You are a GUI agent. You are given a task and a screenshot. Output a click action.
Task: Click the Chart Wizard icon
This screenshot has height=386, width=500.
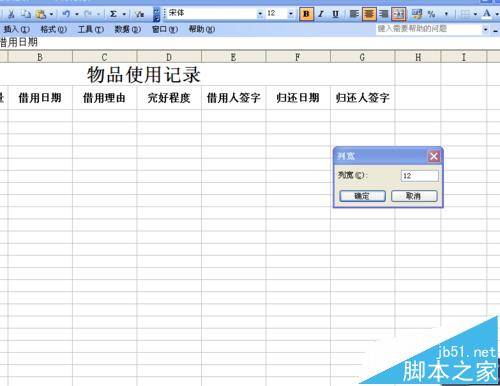pyautogui.click(x=139, y=14)
